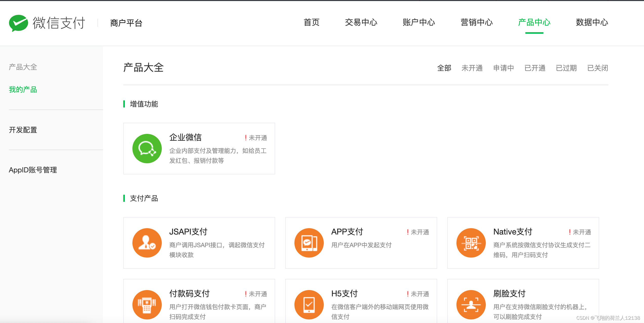Image resolution: width=644 pixels, height=323 pixels.
Task: Switch to the 账户中心 navigation tab
Action: pyautogui.click(x=419, y=23)
